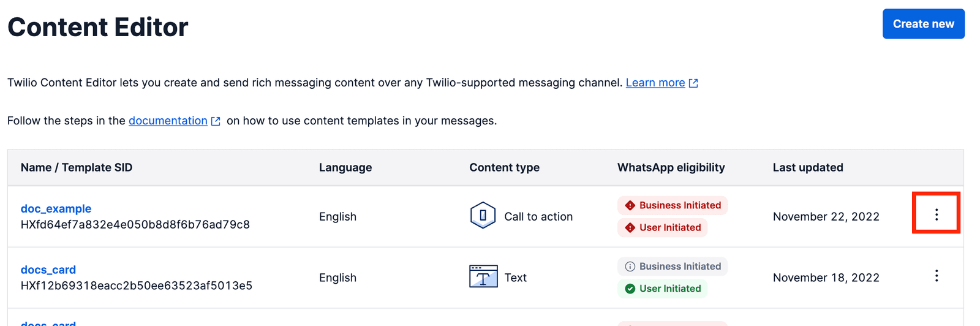980x326 pixels.
Task: Click the Create new button
Action: coord(923,24)
